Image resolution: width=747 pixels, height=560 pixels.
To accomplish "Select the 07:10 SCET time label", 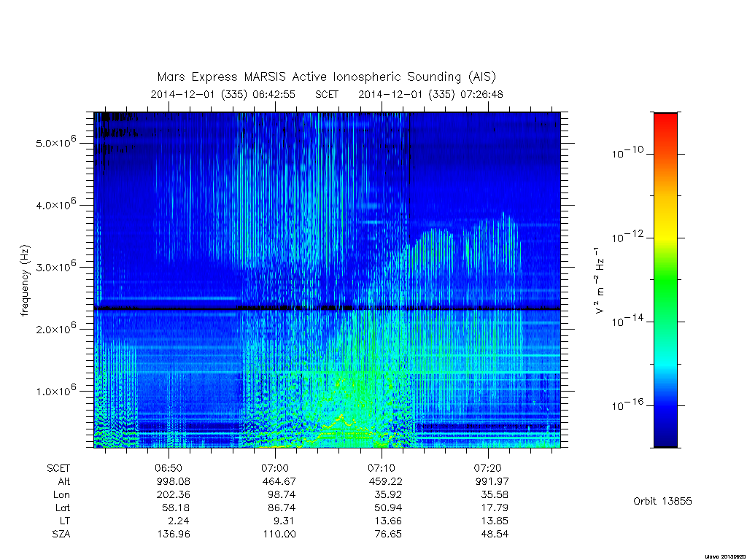I will click(x=382, y=468).
